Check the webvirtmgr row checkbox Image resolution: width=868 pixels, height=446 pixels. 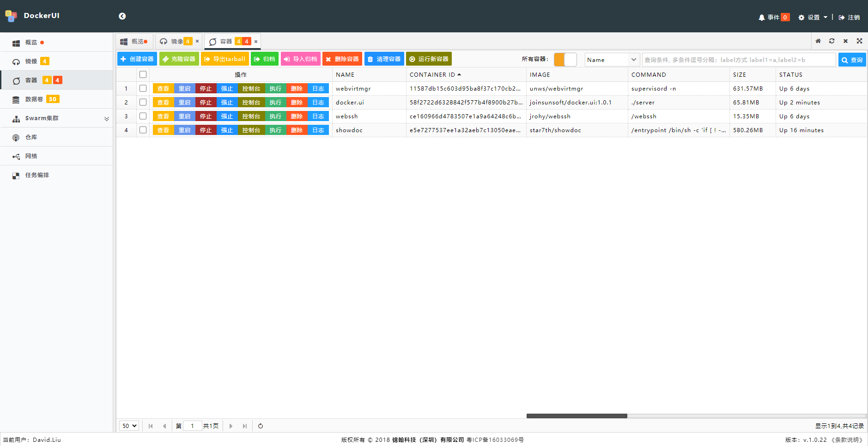pyautogui.click(x=143, y=88)
